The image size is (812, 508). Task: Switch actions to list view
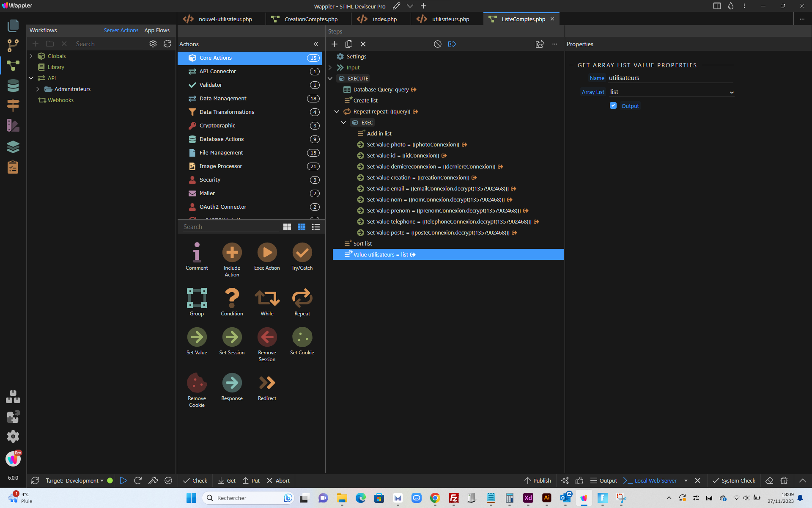[316, 227]
